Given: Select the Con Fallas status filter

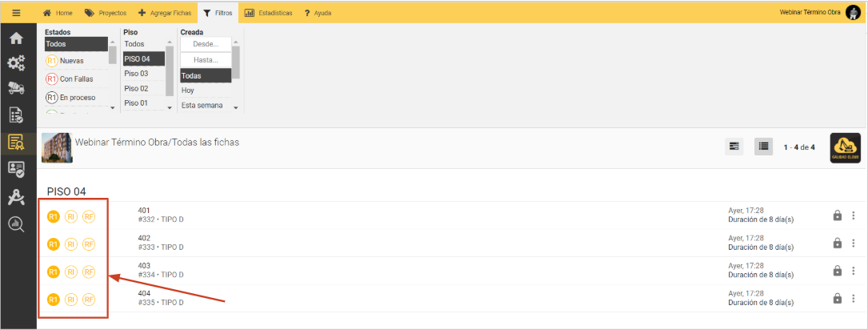Looking at the screenshot, I should [75, 79].
